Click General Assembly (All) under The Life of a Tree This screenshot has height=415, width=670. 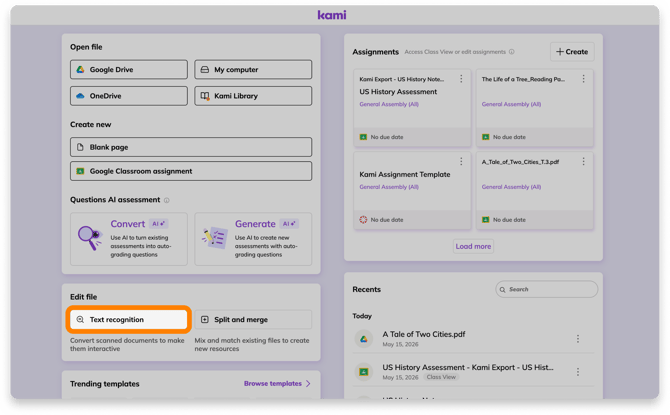point(511,104)
